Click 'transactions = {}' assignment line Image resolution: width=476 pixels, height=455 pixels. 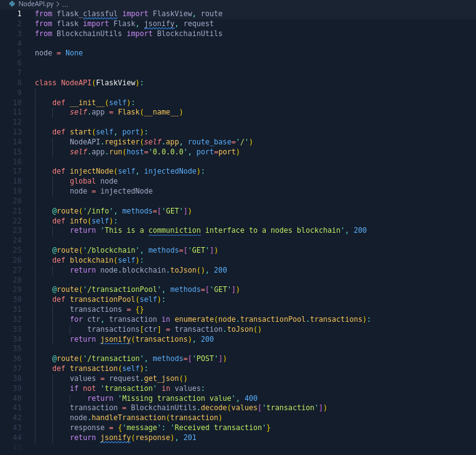point(107,309)
